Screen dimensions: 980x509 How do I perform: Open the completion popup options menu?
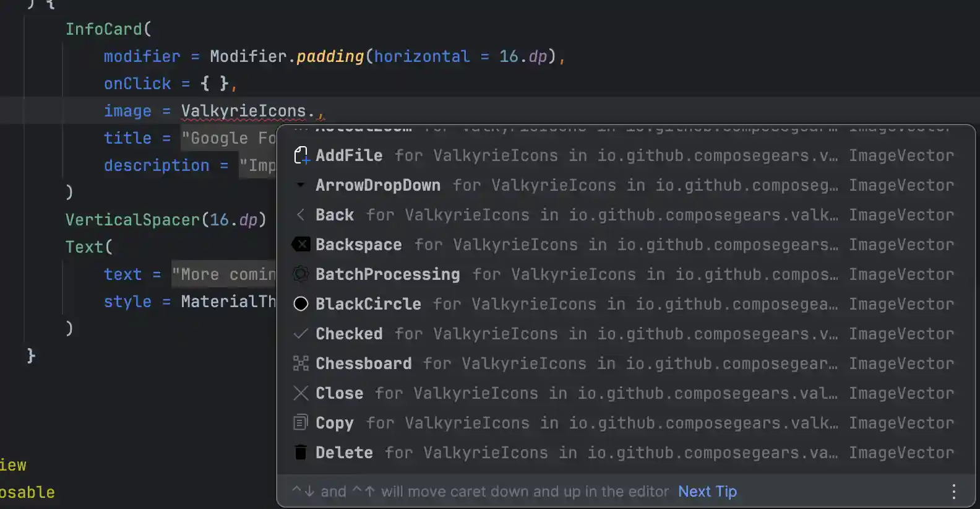tap(953, 492)
